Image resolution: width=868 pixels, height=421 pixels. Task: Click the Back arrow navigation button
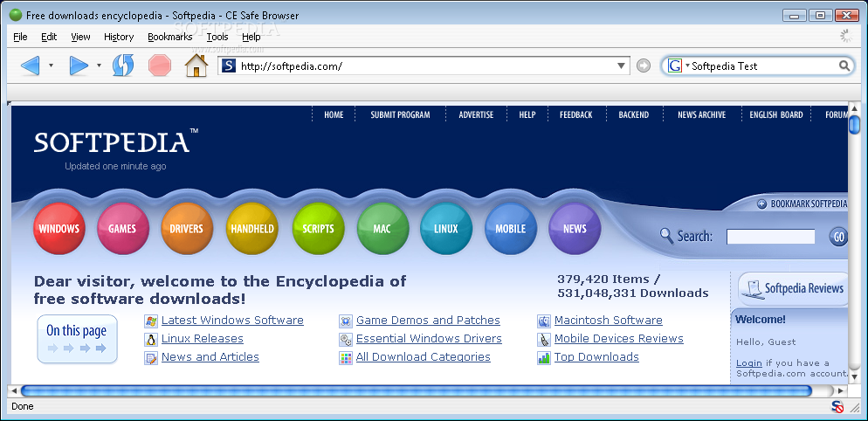(x=30, y=66)
